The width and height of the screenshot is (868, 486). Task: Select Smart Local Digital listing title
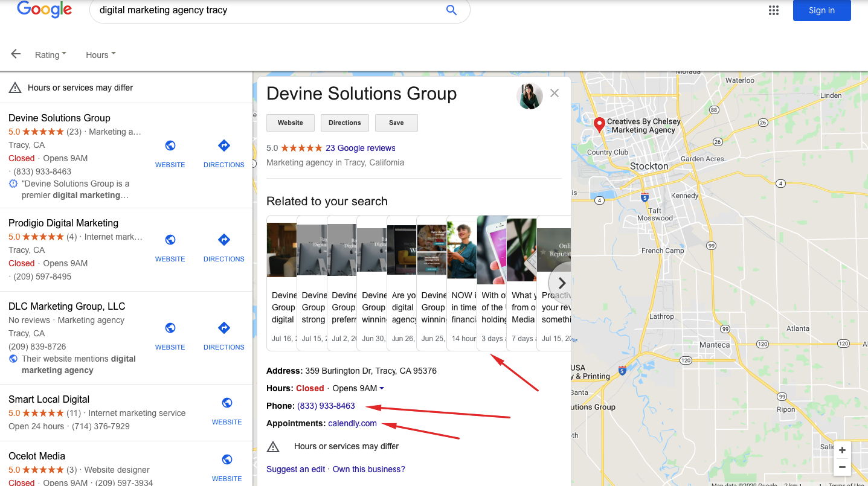(49, 399)
